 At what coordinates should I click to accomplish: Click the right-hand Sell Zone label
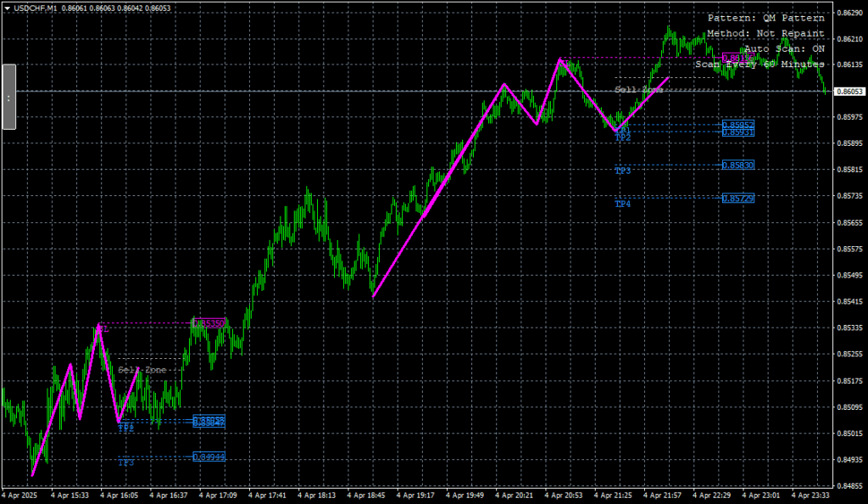point(638,89)
